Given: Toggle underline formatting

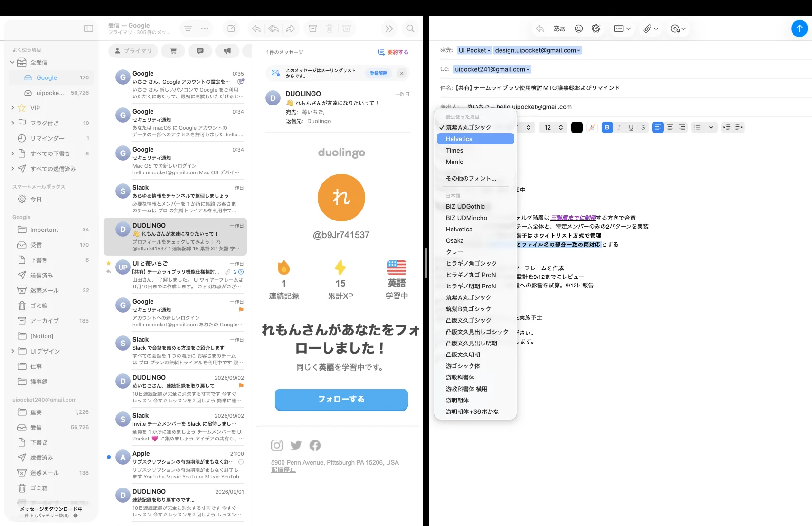Looking at the screenshot, I should point(631,127).
